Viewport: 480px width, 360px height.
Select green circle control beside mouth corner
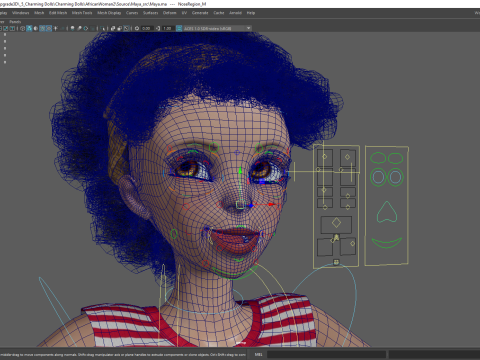[x=174, y=234]
